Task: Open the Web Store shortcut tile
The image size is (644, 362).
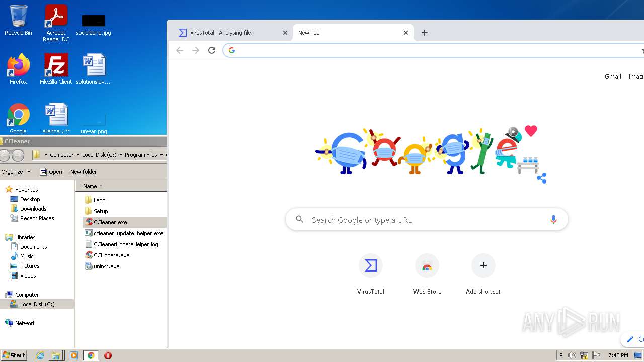Action: [x=427, y=274]
